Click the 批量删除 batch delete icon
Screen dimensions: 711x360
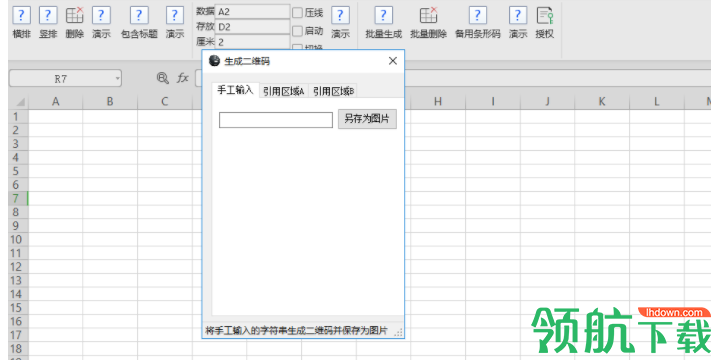pyautogui.click(x=429, y=15)
